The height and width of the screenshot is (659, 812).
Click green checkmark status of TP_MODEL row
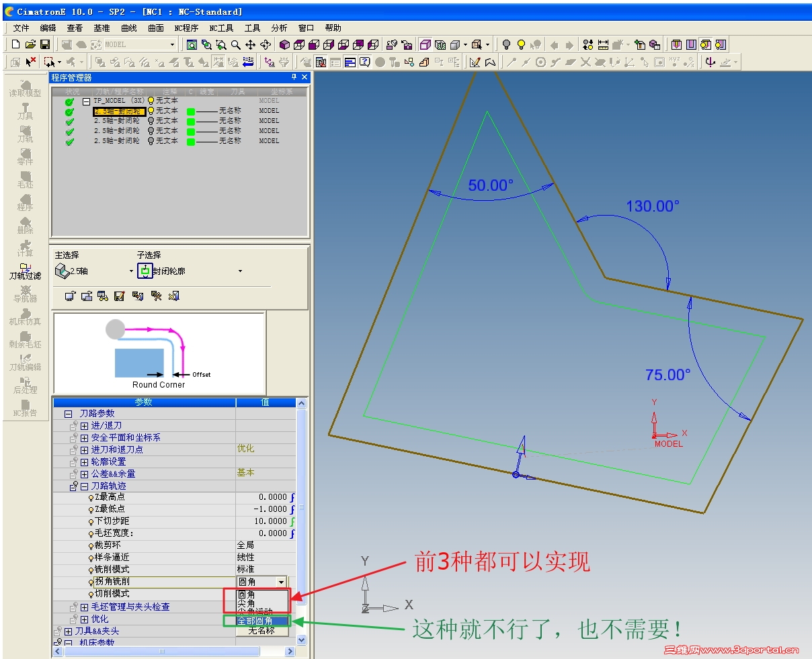69,101
